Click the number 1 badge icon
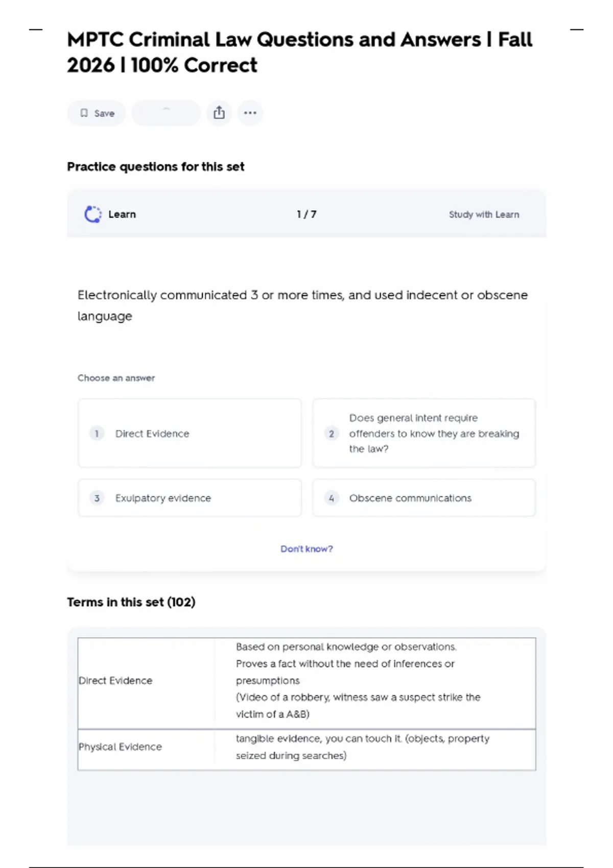This screenshot has height=868, width=613. [x=97, y=433]
